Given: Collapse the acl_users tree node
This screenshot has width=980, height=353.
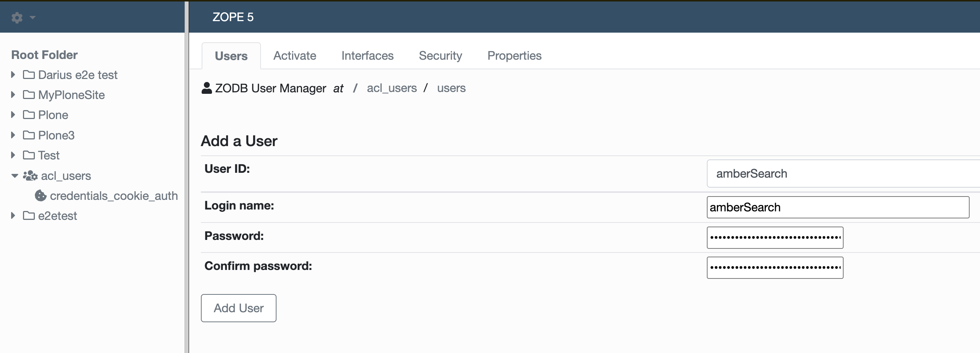Looking at the screenshot, I should tap(14, 176).
